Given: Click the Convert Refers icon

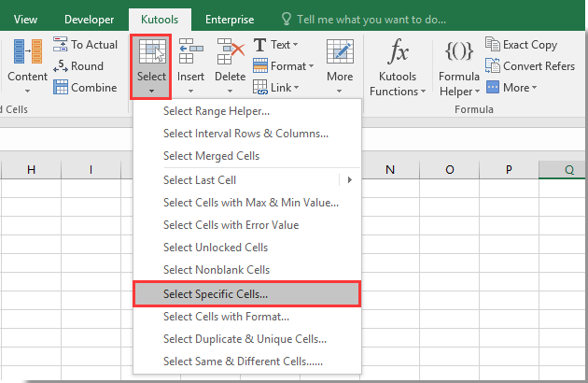Looking at the screenshot, I should coord(493,65).
